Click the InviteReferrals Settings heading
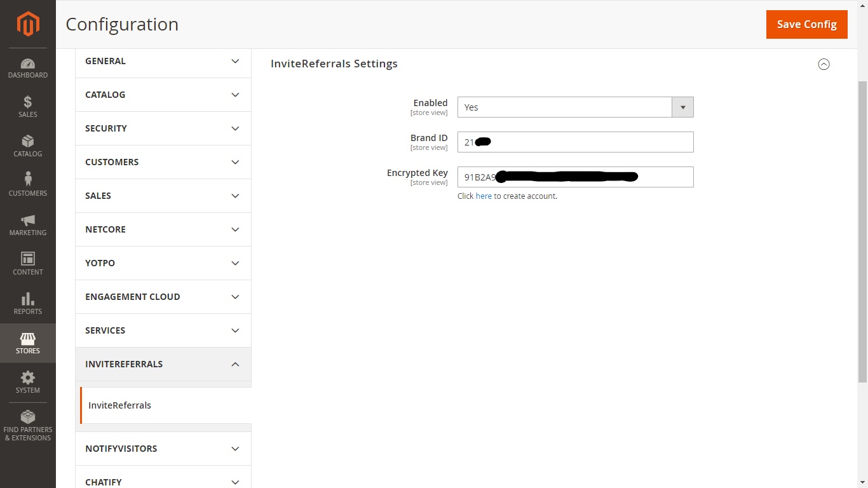Image resolution: width=868 pixels, height=488 pixels. tap(334, 64)
